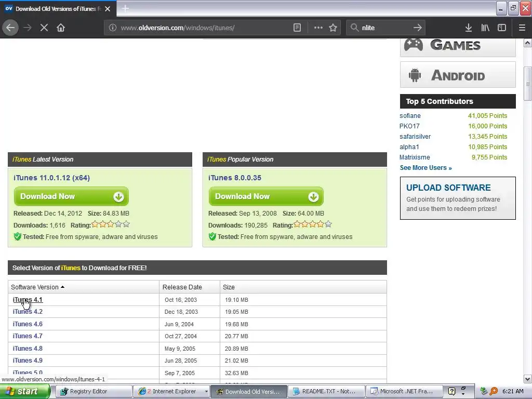Click the 6:21 AM system clock
The width and height of the screenshot is (532, 399).
513,391
